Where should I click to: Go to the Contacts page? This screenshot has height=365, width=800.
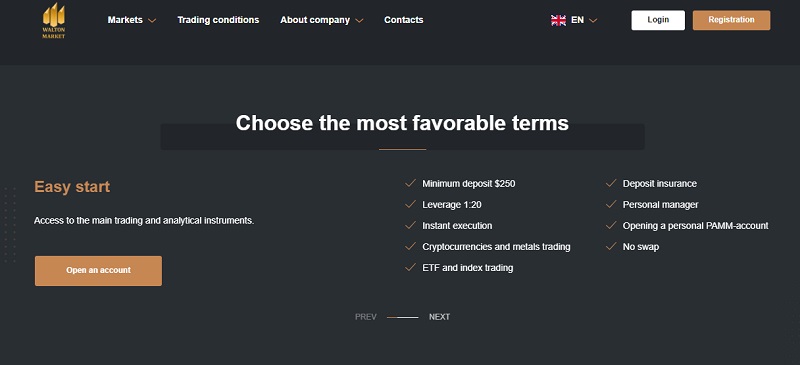tap(404, 20)
